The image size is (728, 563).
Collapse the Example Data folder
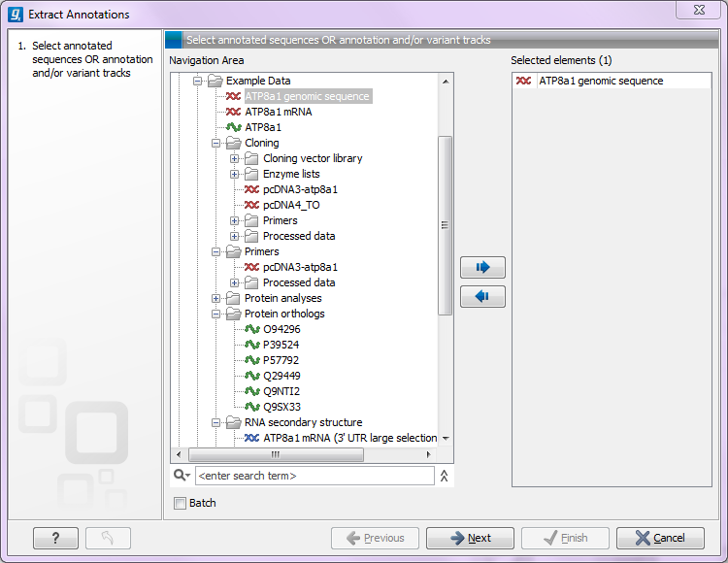(x=197, y=81)
